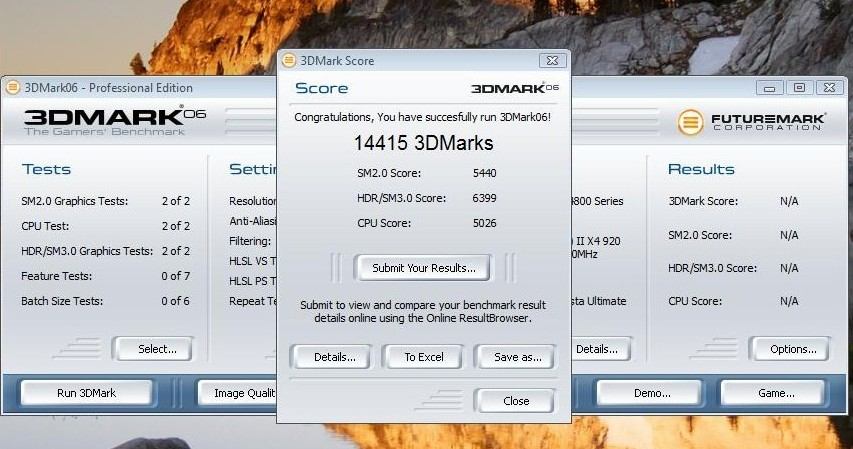Export the results with To Excel

424,357
